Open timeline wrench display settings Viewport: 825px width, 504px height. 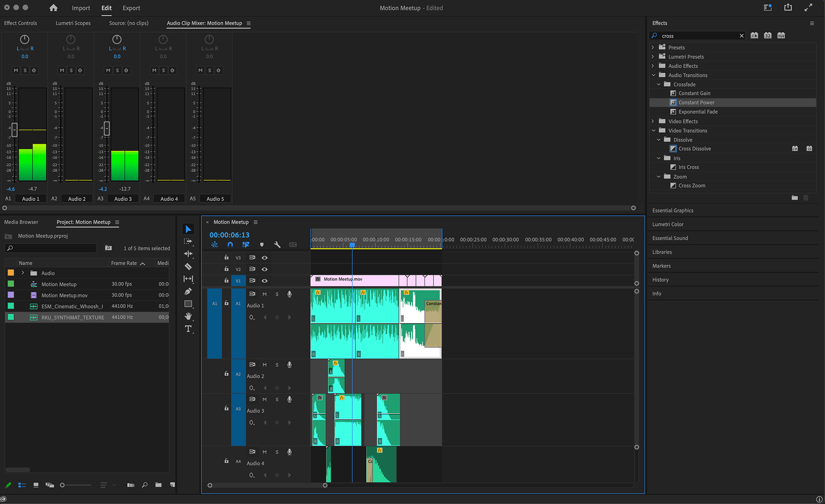click(x=277, y=244)
